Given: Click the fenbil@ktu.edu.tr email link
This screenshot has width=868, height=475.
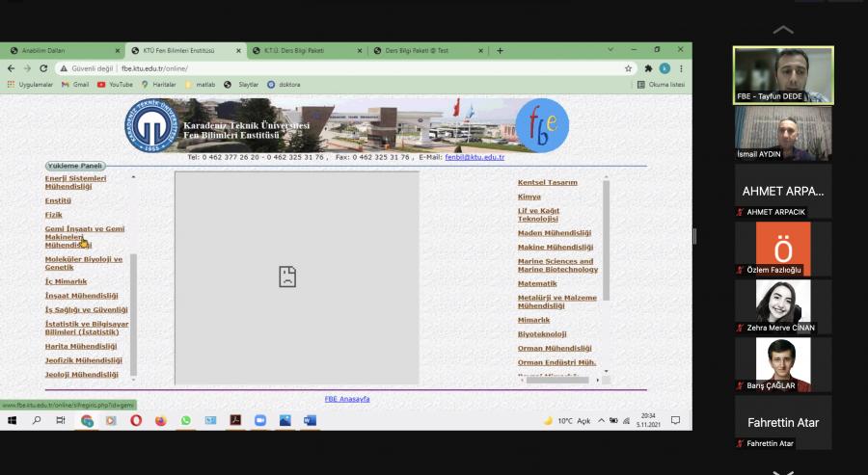Looking at the screenshot, I should pyautogui.click(x=475, y=157).
